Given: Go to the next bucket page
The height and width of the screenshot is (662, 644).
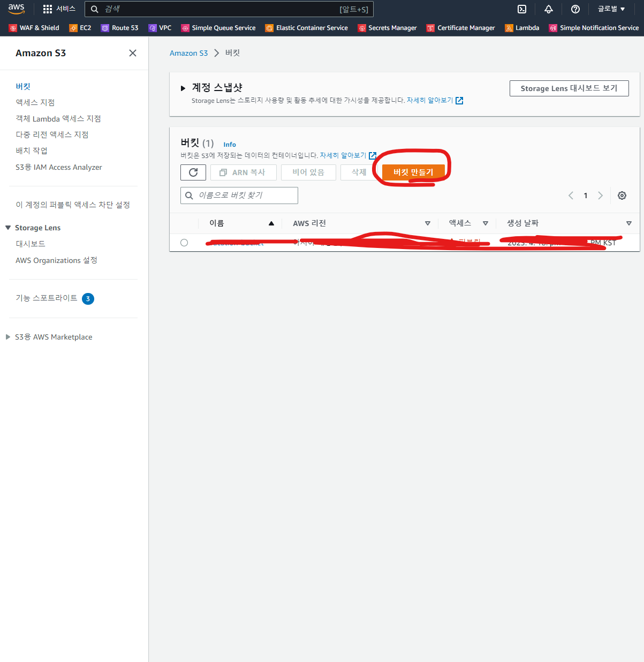Looking at the screenshot, I should pyautogui.click(x=601, y=195).
